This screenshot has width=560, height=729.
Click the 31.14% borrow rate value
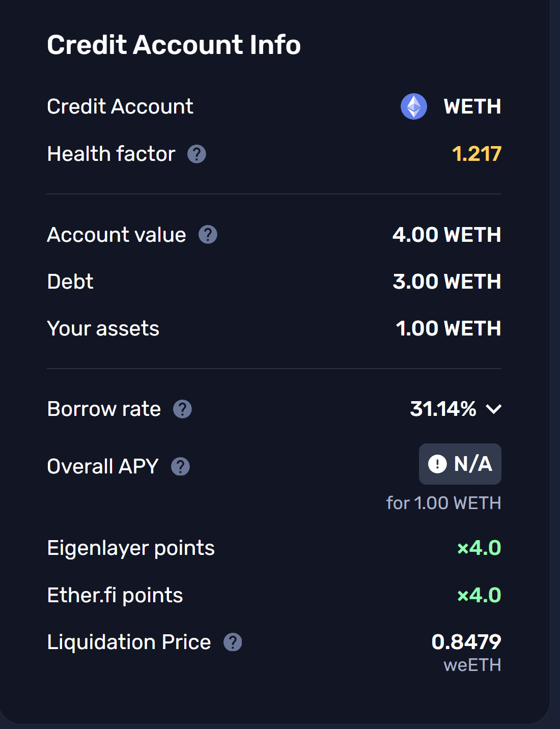click(x=443, y=409)
